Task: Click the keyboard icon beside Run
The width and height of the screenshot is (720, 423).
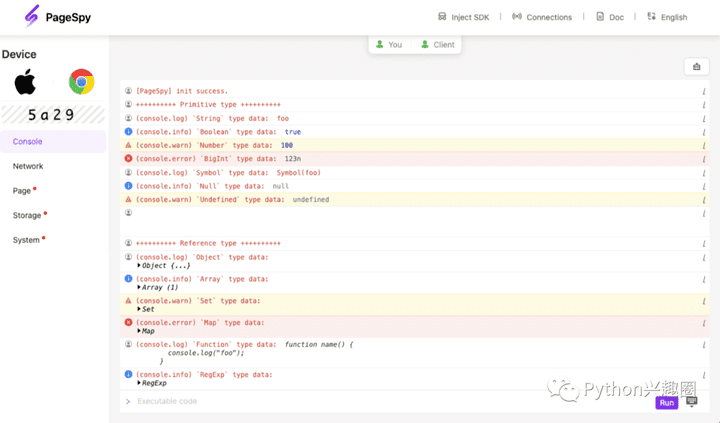Action: (x=692, y=402)
